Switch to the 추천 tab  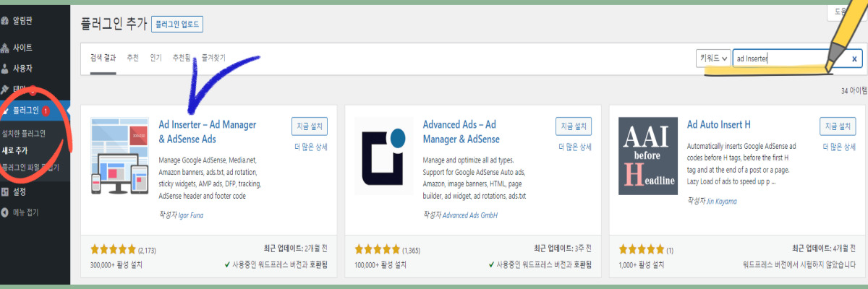[132, 57]
